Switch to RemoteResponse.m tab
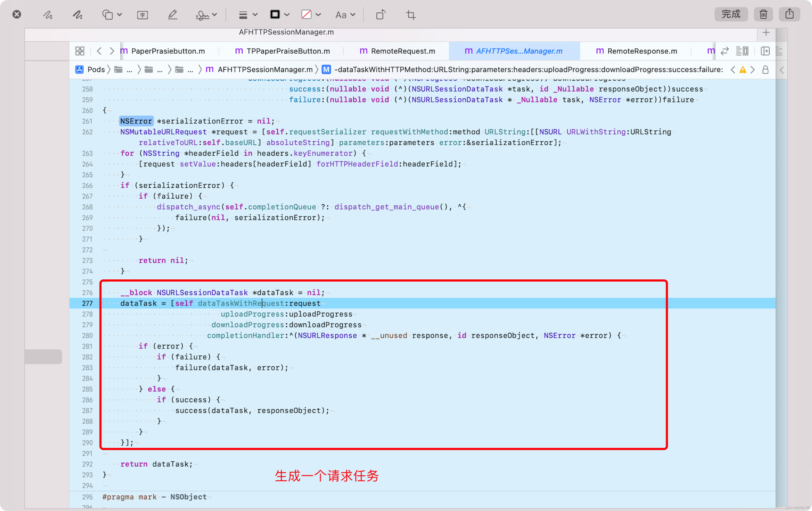 click(636, 51)
